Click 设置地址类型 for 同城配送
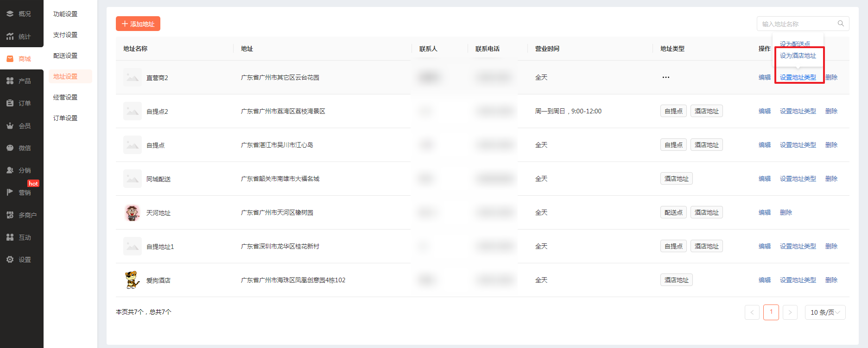The image size is (868, 348). coord(798,179)
